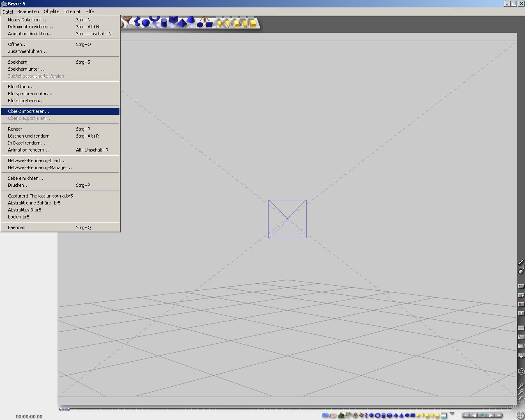Screen dimensions: 525x420
Task: Select blue sphere icon in bottom selection palette
Action: coord(371,415)
